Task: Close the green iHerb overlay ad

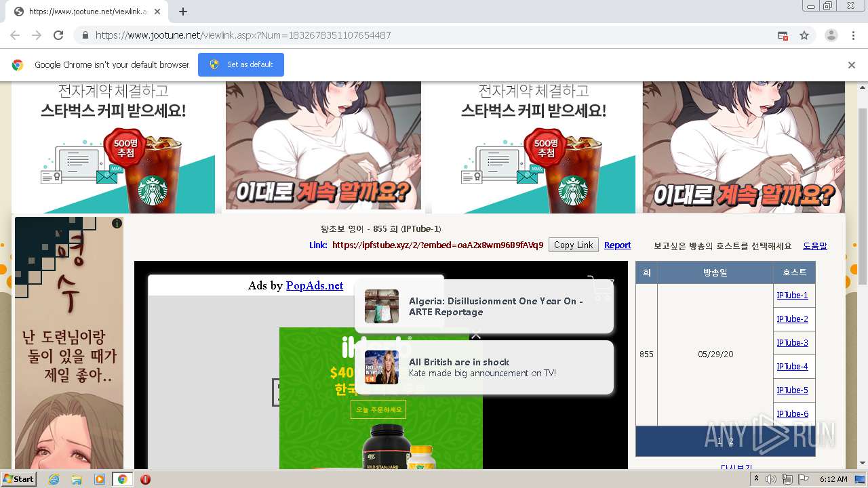Action: pyautogui.click(x=476, y=334)
